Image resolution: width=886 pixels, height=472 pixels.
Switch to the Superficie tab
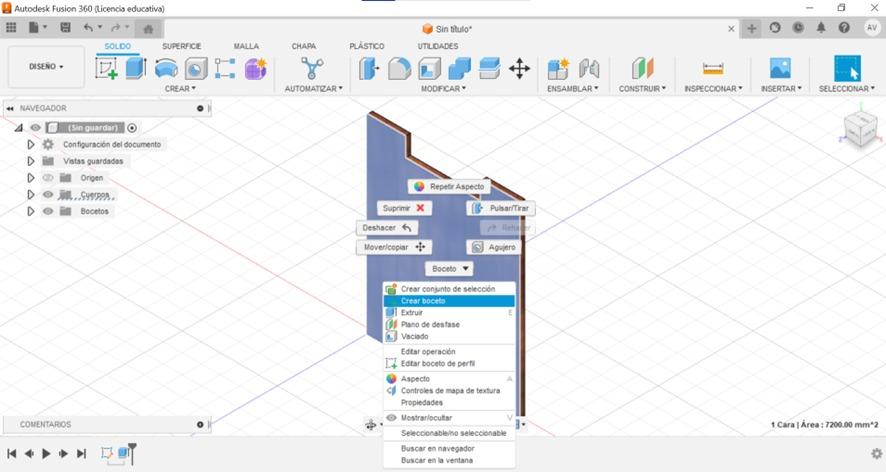coord(181,46)
